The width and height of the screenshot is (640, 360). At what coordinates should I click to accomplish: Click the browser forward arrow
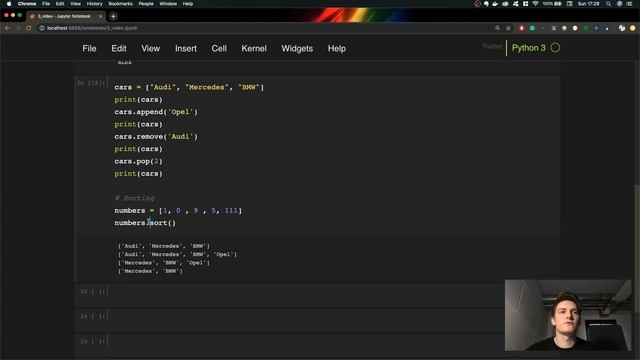(x=18, y=28)
